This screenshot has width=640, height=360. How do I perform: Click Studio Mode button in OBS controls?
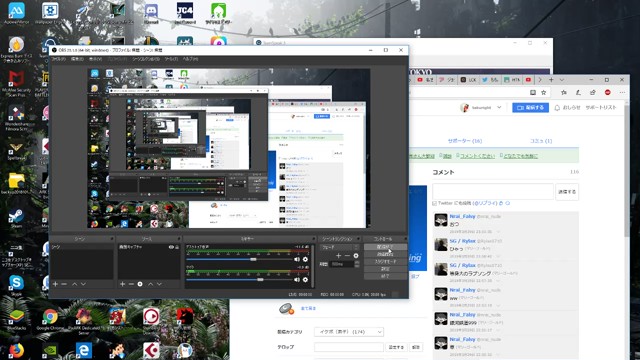click(385, 262)
